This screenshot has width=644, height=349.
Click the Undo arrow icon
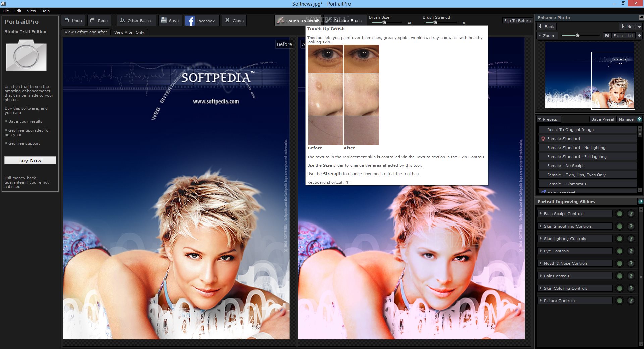point(67,20)
